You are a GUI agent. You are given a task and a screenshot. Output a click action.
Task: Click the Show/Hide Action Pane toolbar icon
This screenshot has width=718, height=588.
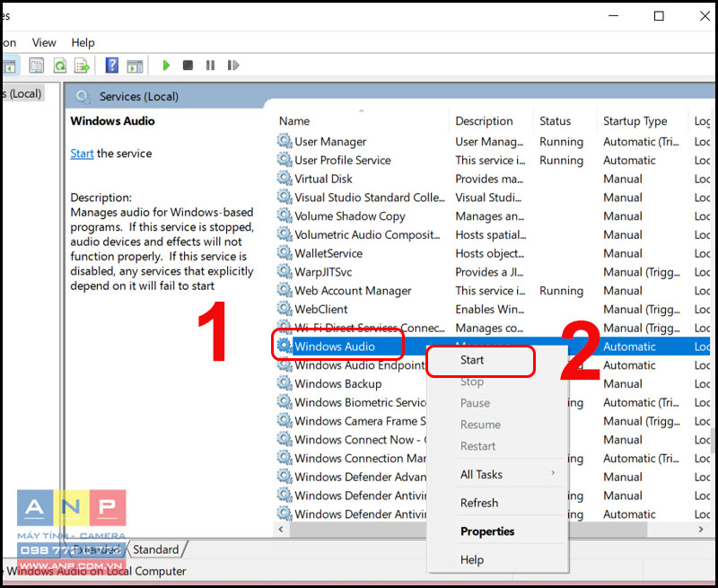(135, 66)
